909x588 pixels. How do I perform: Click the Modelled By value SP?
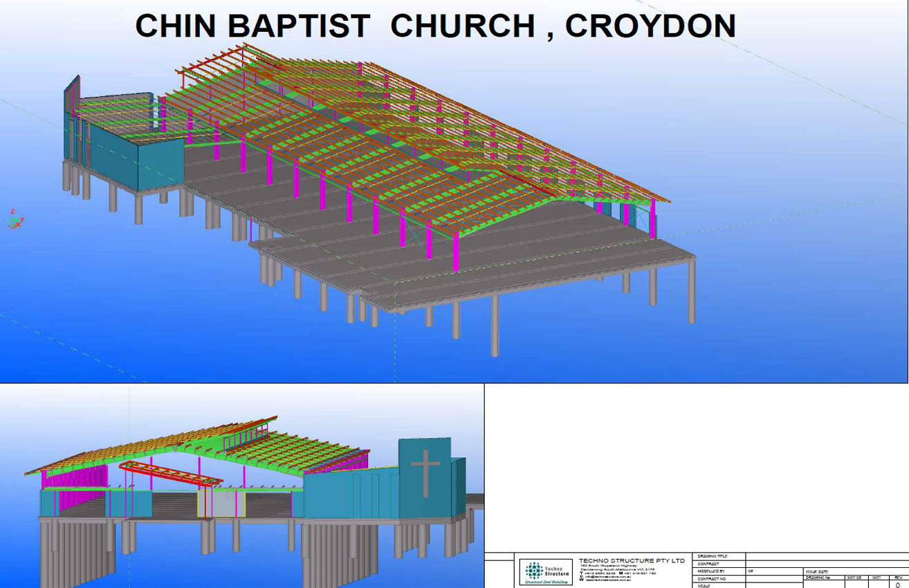(751, 571)
